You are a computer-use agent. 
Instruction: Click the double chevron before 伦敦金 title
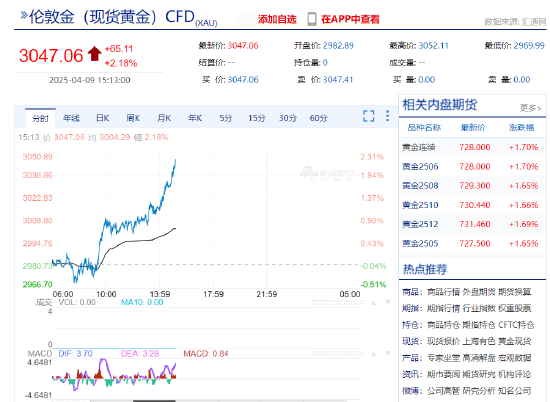(x=24, y=15)
